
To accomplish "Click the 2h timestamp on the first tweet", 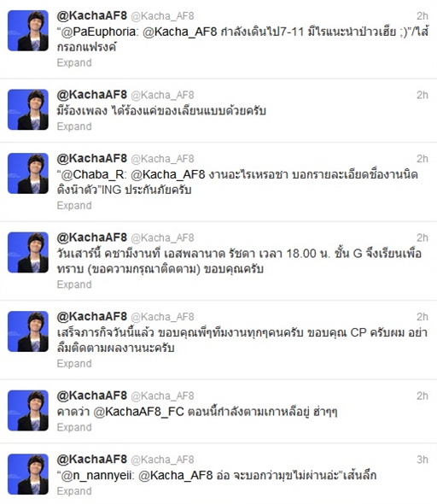I will point(422,15).
